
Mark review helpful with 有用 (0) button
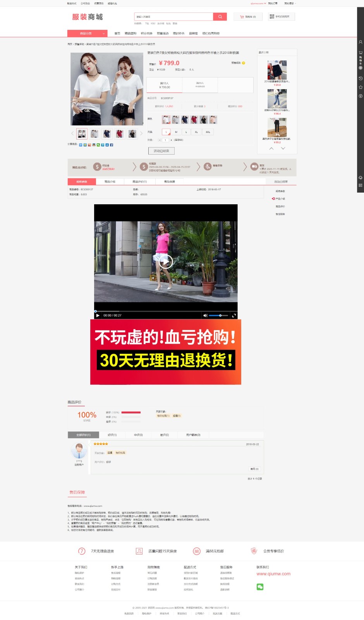254,469
